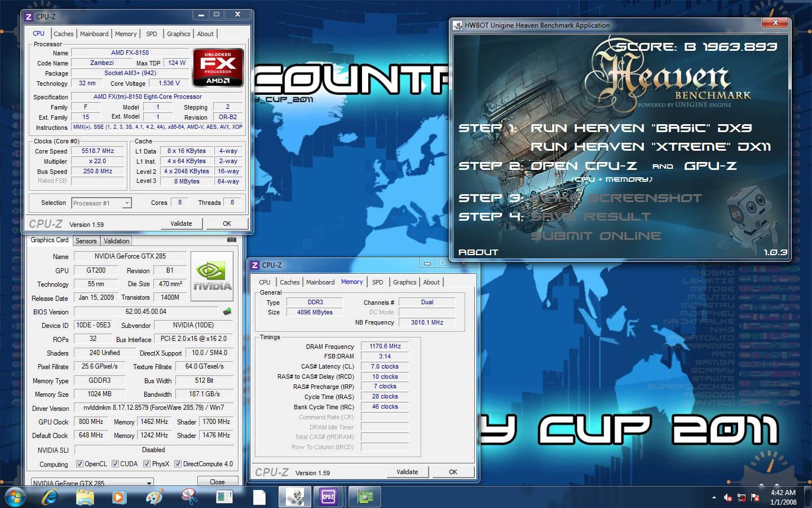Click the blank document taskbar icon
The image size is (812, 508).
[259, 497]
